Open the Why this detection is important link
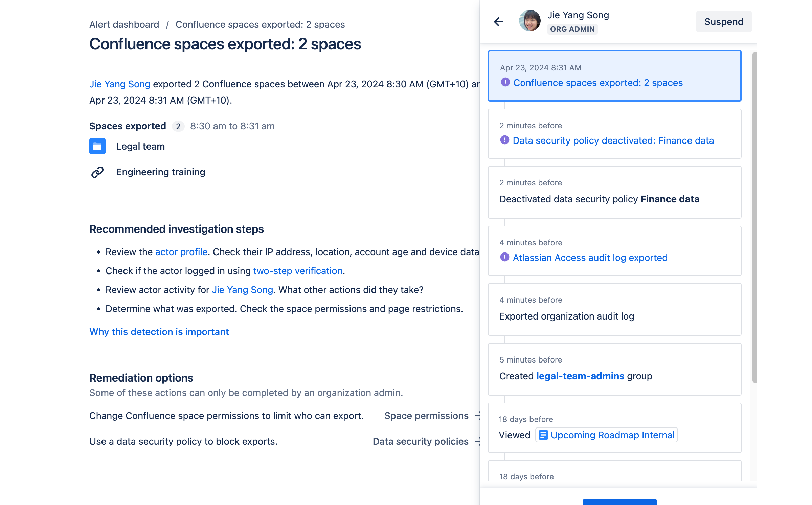812x505 pixels. click(x=159, y=332)
